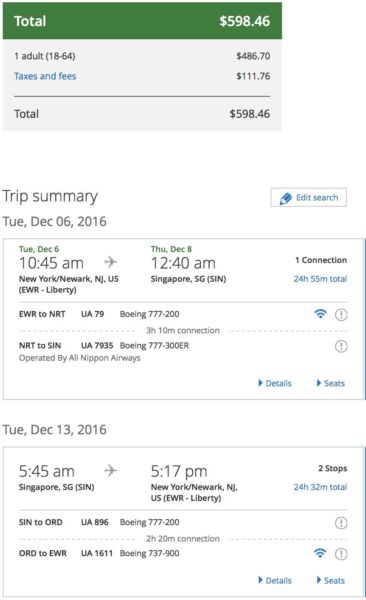
Task: Click Wi-Fi icon for UA 79 flight
Action: (x=320, y=314)
